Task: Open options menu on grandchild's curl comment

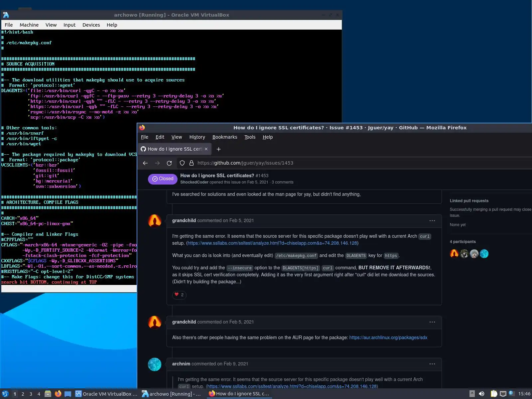Action: coord(432,220)
